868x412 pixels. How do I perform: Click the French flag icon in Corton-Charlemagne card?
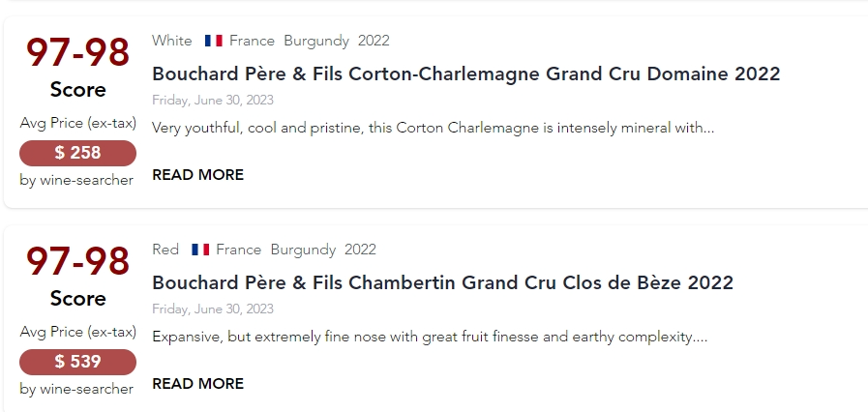pos(214,41)
